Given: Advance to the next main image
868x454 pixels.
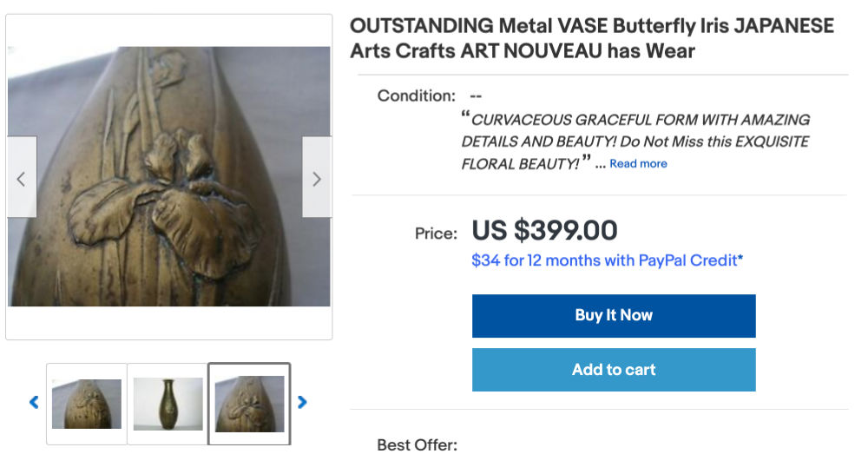Looking at the screenshot, I should click(316, 178).
